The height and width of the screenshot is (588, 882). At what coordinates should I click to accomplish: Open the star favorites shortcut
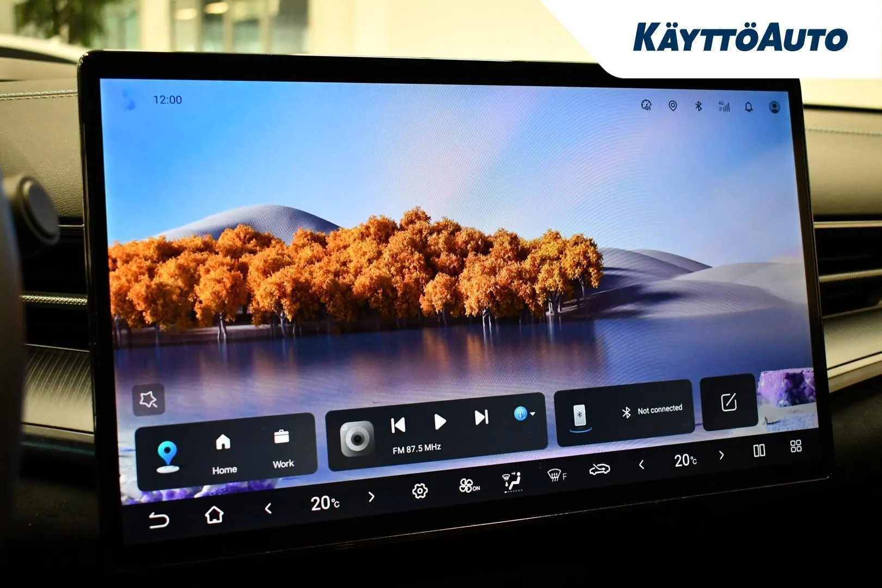[x=148, y=400]
